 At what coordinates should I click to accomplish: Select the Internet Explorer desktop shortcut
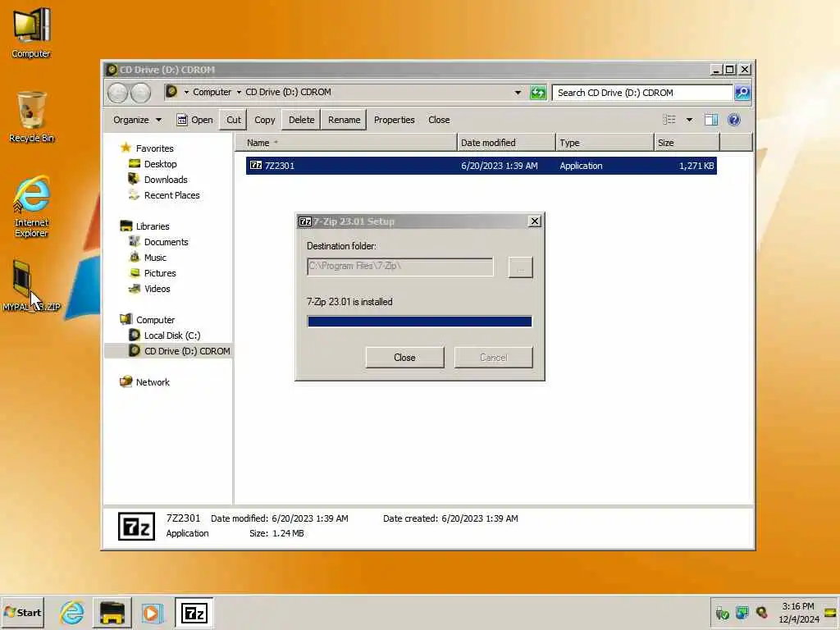(31, 206)
